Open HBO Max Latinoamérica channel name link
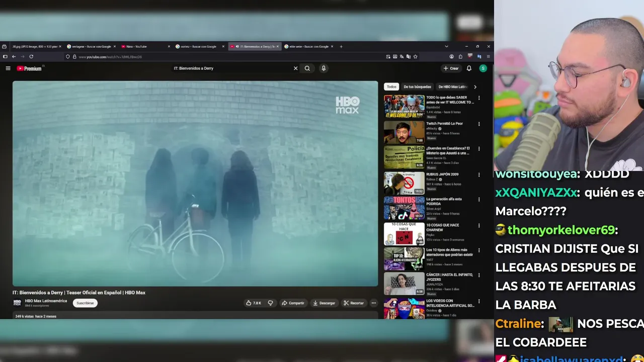Viewport: 644px width, 362px height. click(46, 301)
